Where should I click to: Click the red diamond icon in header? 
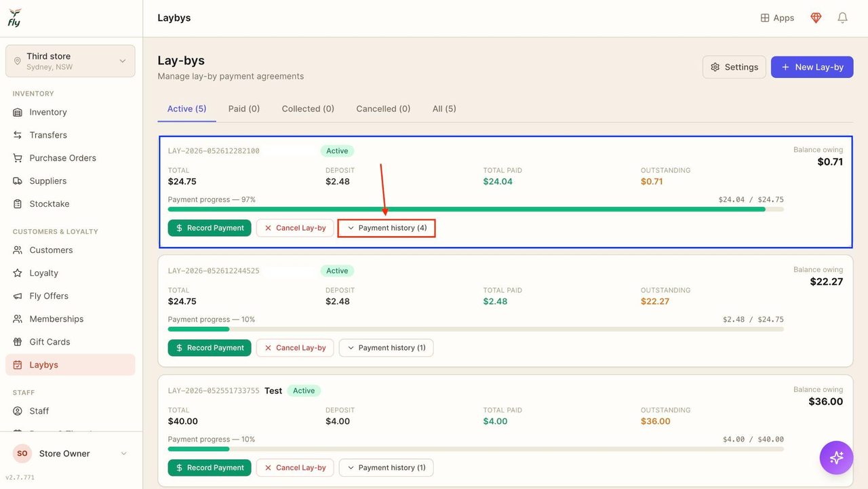click(816, 18)
